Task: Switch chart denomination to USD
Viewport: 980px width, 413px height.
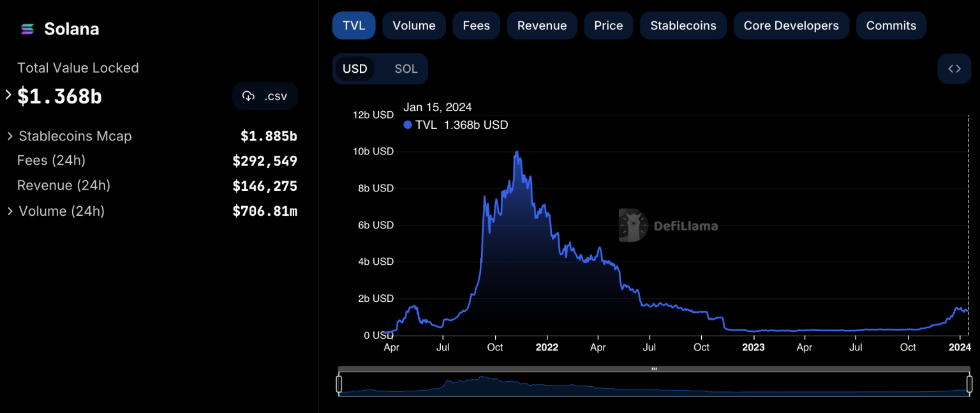Action: (355, 69)
